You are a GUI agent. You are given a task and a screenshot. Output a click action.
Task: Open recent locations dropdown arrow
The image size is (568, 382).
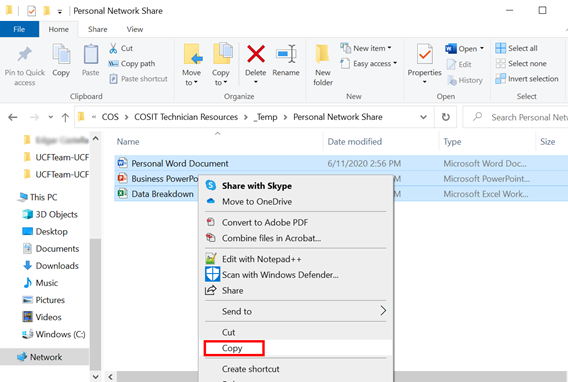point(50,117)
